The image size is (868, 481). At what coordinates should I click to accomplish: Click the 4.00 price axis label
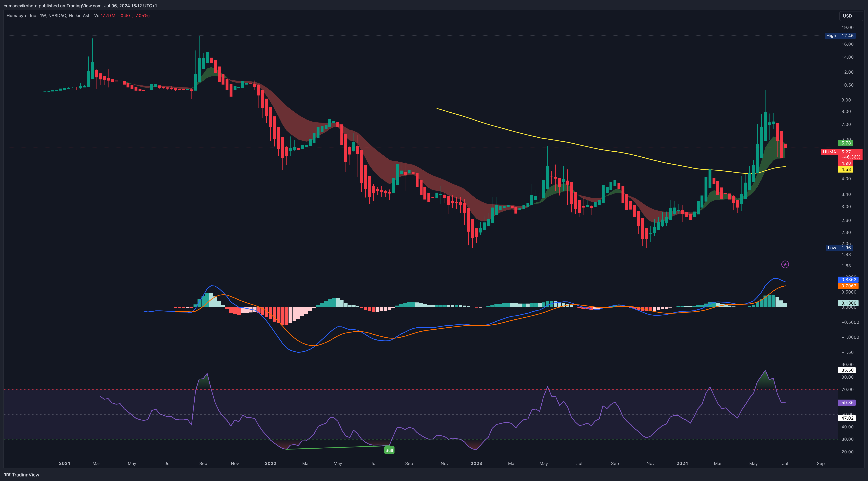point(846,179)
